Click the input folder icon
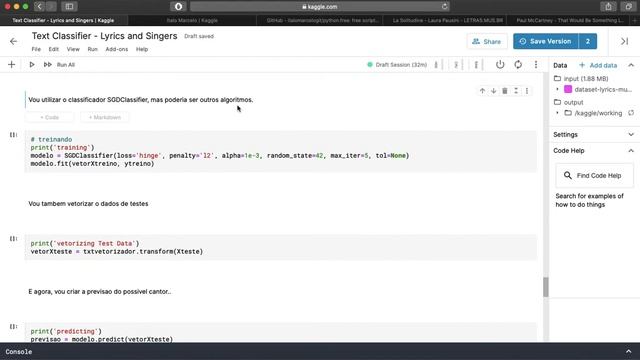Image resolution: width=640 pixels, height=360 pixels. click(557, 78)
